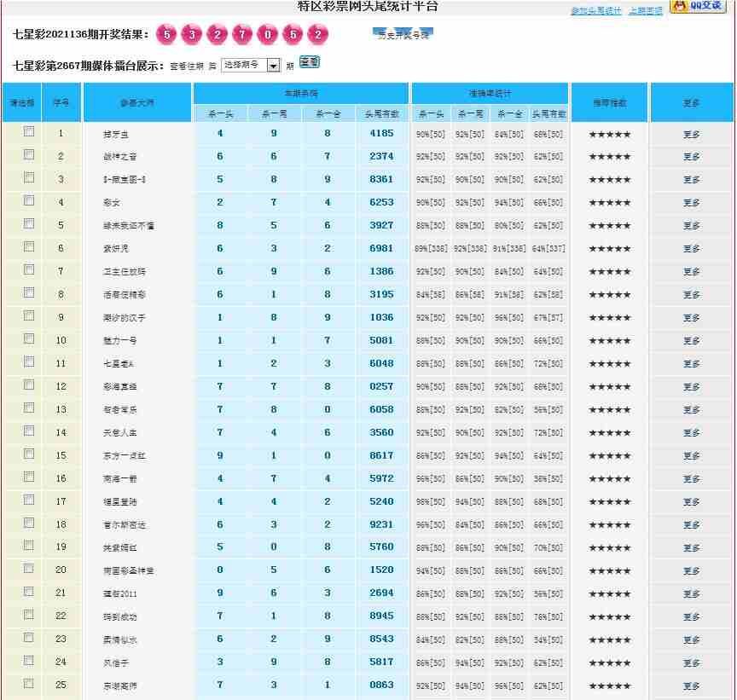Open the 上期回顾 link at top right
The image size is (737, 700).
(x=645, y=11)
